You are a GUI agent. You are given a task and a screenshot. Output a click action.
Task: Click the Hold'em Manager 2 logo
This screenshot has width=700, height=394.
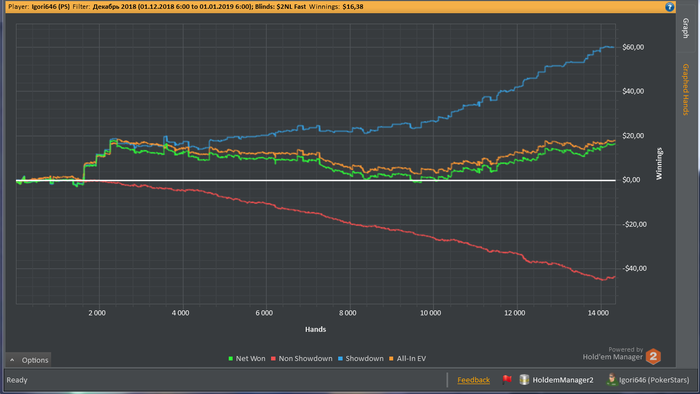tap(653, 356)
